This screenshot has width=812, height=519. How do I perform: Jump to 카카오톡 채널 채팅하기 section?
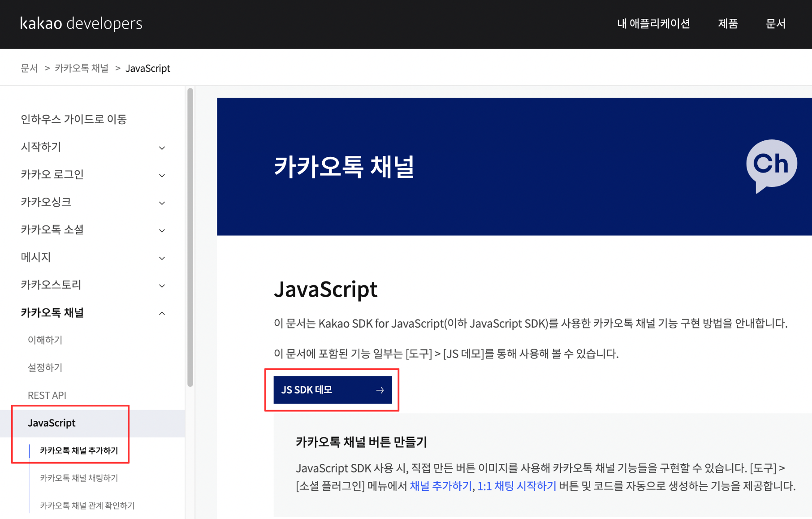pyautogui.click(x=79, y=478)
